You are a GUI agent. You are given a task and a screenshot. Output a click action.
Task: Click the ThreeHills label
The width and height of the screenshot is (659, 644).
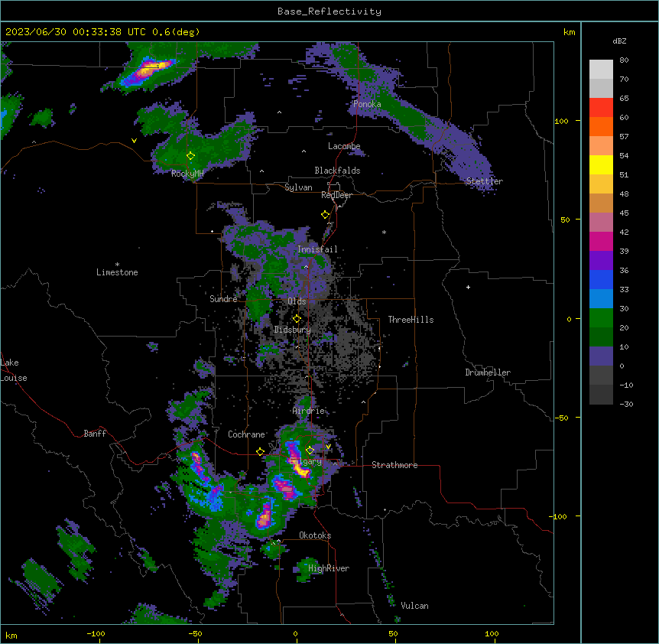411,320
